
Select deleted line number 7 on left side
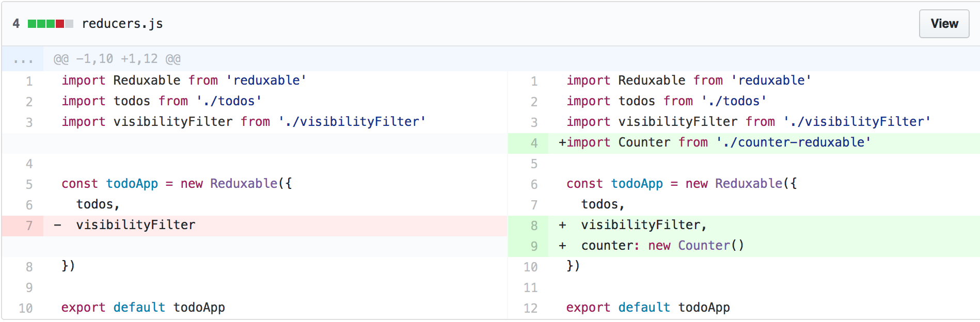(x=23, y=226)
